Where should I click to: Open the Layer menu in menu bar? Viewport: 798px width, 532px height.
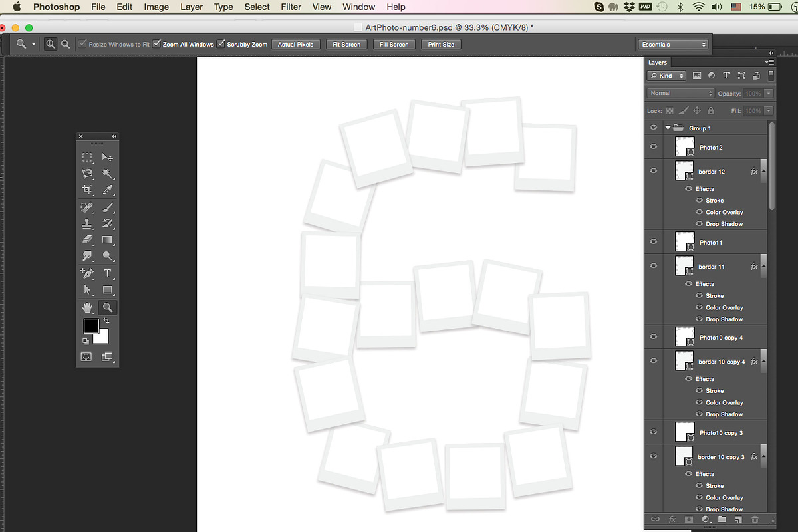tap(192, 7)
